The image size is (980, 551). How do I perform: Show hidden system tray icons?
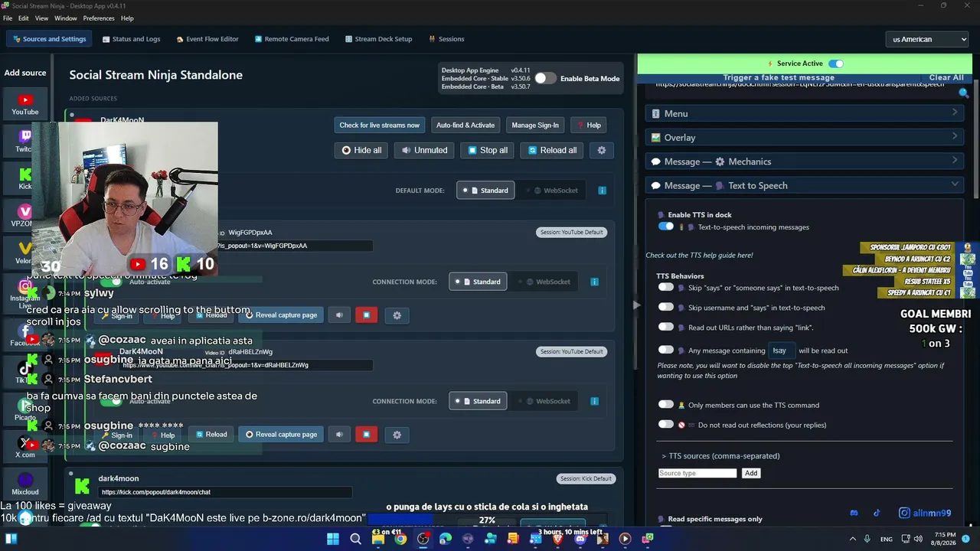point(853,539)
